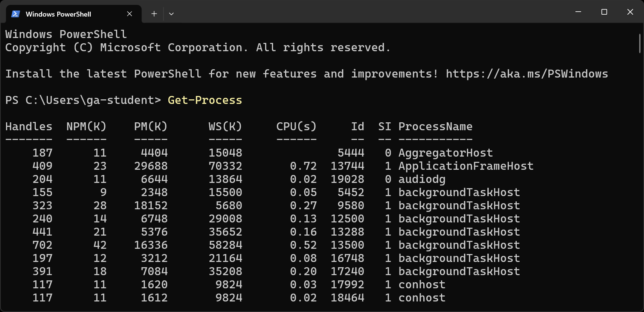Click conhost with Id 18464
This screenshot has width=644, height=312.
422,298
